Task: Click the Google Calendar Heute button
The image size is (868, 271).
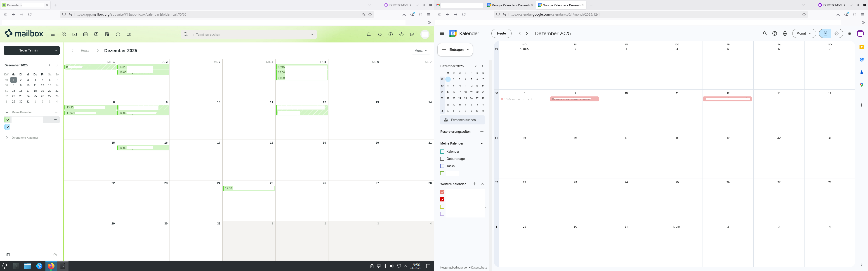Action: pyautogui.click(x=501, y=33)
